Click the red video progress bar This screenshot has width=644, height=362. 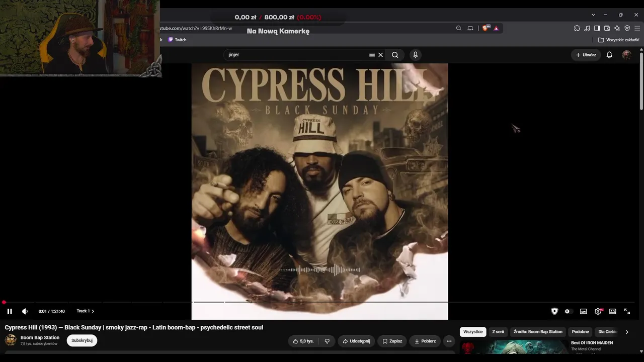tap(319, 302)
